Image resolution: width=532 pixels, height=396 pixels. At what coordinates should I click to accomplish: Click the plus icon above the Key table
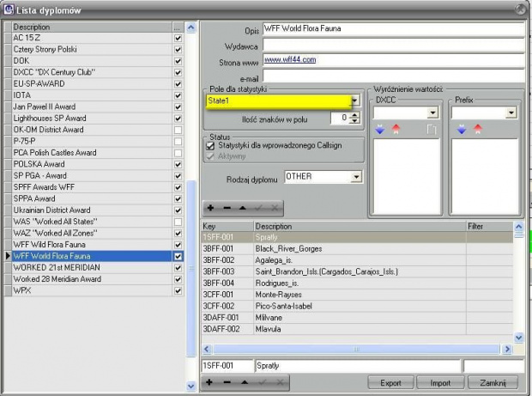(209, 209)
